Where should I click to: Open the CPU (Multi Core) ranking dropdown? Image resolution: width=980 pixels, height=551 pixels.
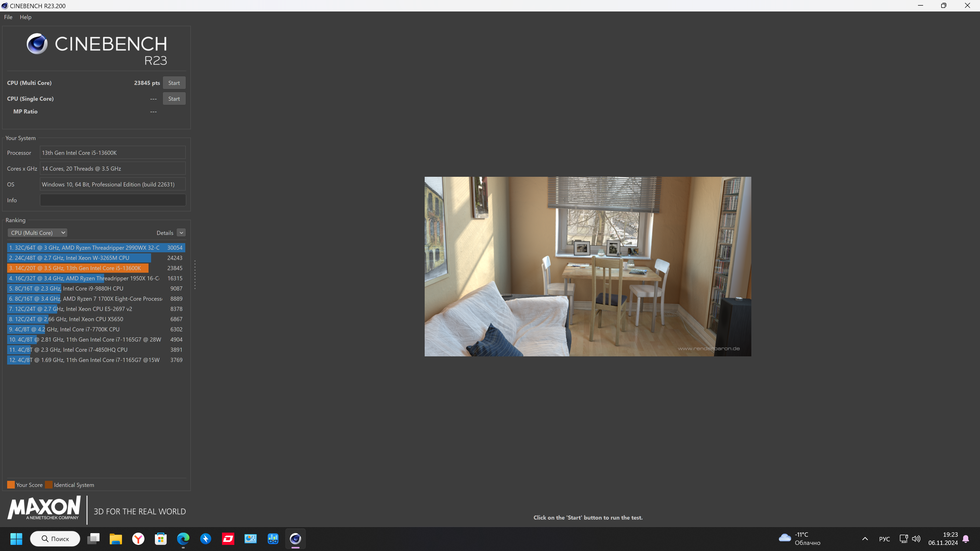click(37, 233)
